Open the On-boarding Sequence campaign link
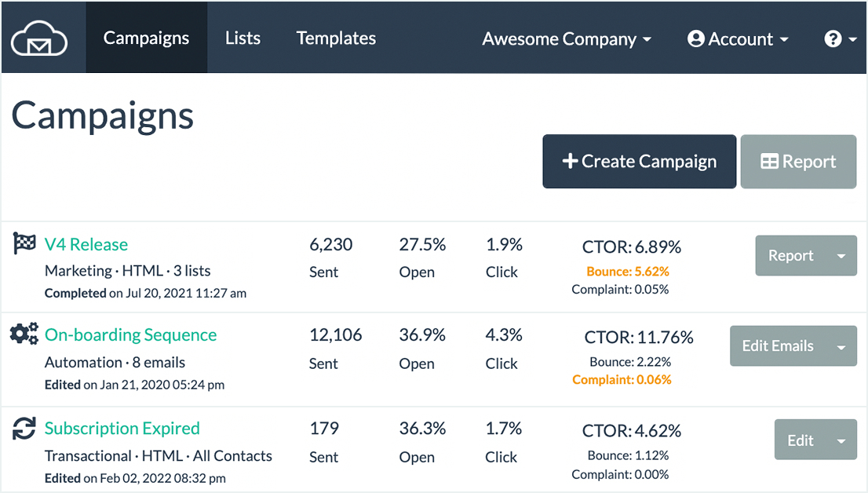This screenshot has width=868, height=493. [130, 335]
